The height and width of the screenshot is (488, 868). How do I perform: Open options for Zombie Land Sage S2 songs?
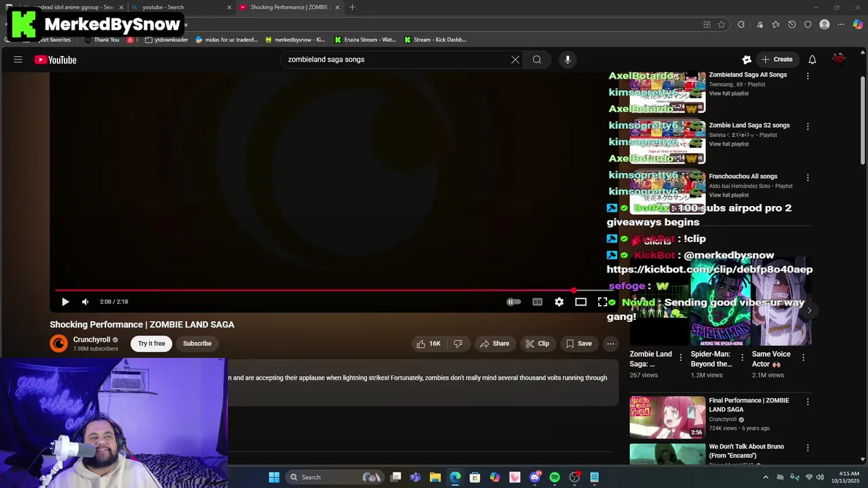point(808,126)
